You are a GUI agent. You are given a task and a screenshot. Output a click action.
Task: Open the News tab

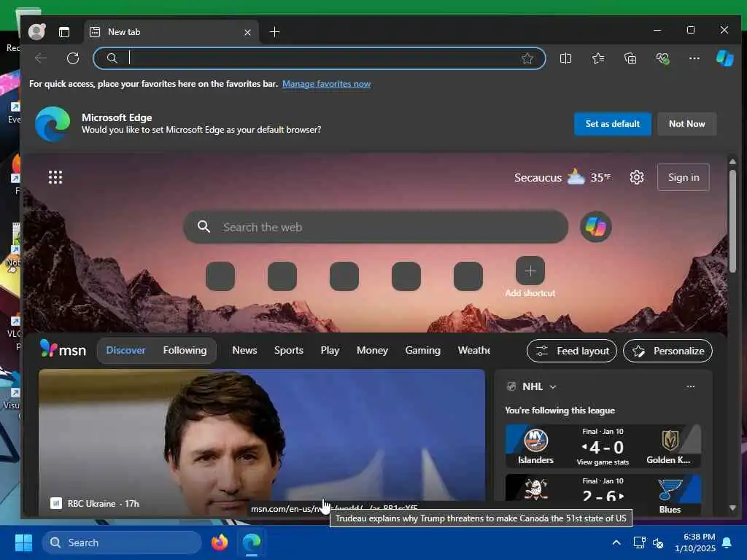(x=244, y=351)
